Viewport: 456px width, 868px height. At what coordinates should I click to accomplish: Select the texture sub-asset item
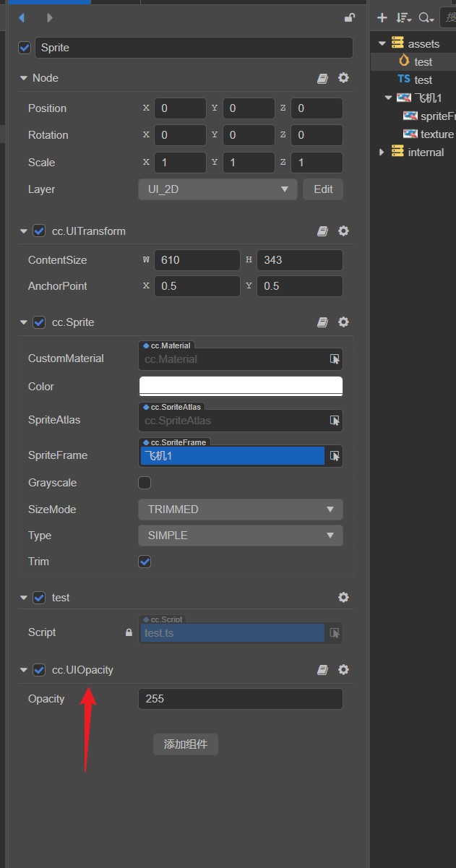(x=436, y=134)
